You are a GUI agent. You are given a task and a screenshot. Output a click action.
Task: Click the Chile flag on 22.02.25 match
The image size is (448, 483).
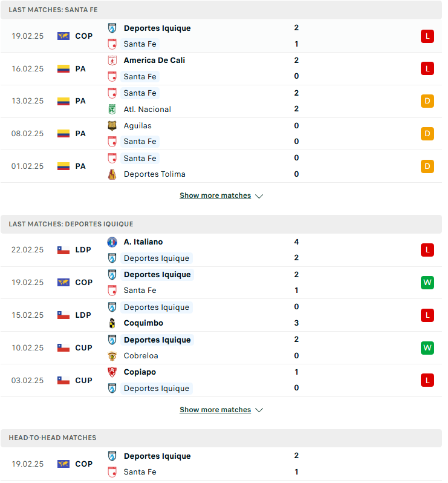63,250
